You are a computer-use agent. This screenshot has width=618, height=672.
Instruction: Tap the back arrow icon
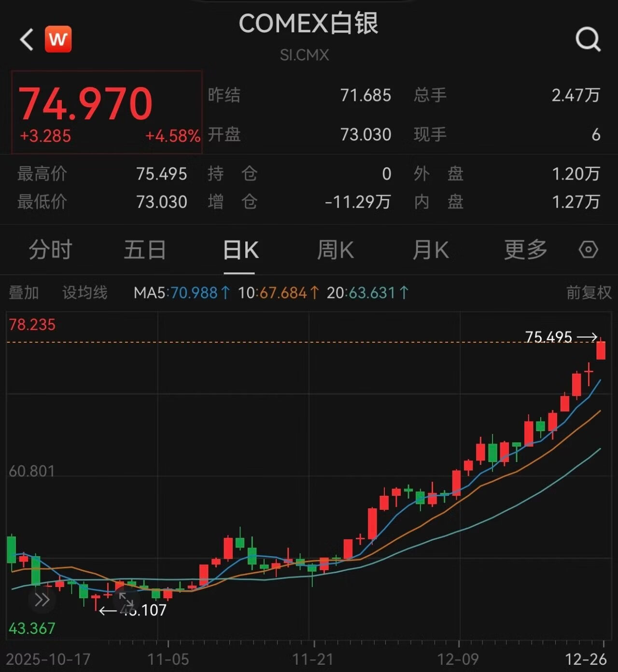click(27, 39)
